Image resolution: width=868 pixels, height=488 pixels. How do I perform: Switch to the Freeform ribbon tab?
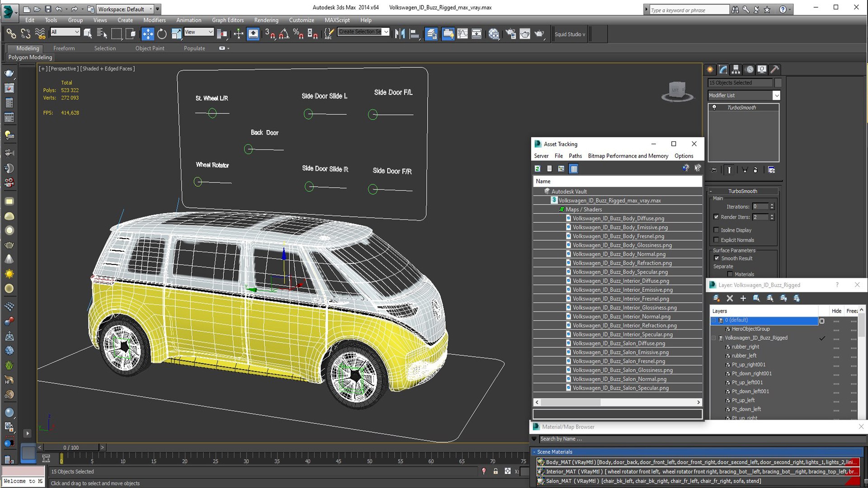pyautogui.click(x=64, y=48)
